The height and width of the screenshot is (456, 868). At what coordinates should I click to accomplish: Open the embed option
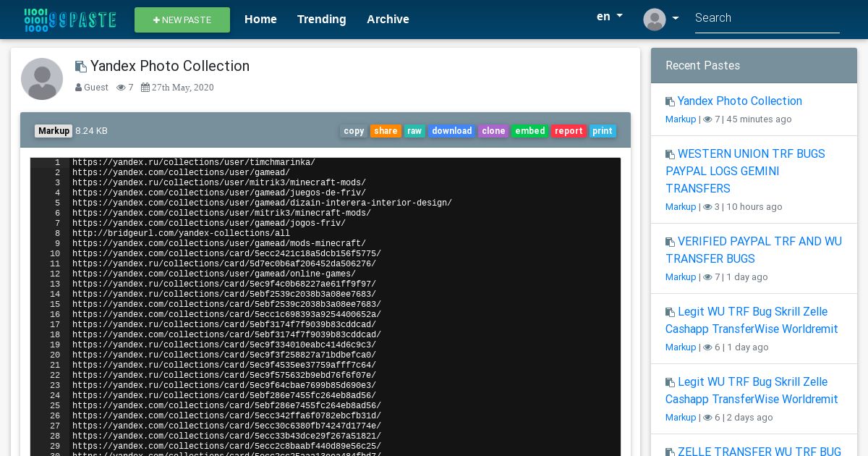point(530,131)
